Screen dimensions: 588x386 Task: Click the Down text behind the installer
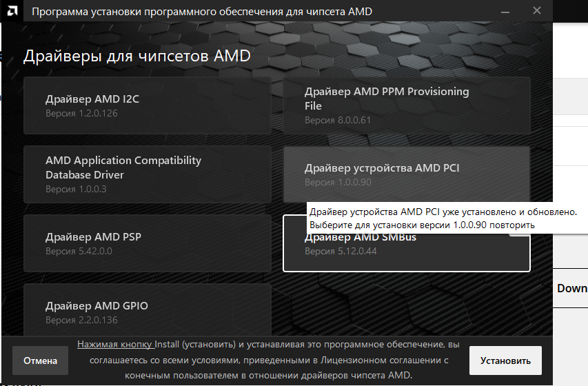(572, 288)
